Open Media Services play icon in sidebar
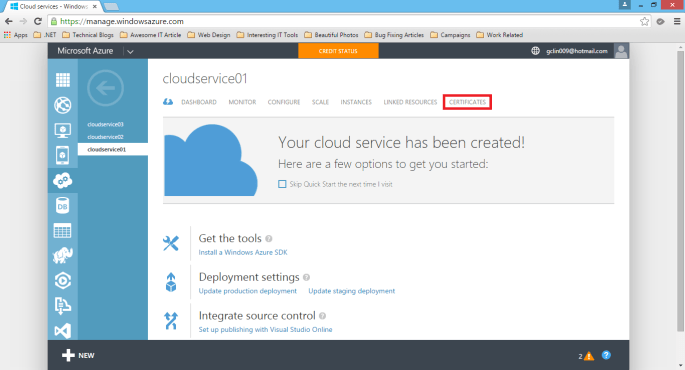 tap(62, 280)
